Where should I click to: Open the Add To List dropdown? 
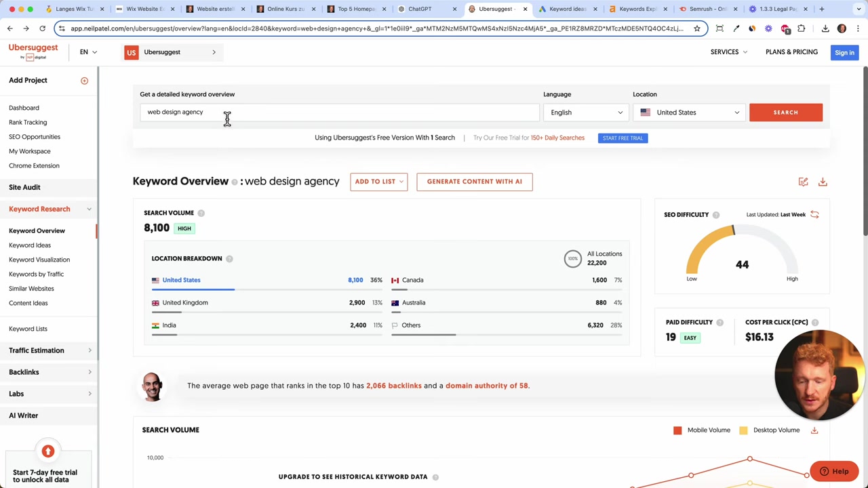(x=378, y=182)
